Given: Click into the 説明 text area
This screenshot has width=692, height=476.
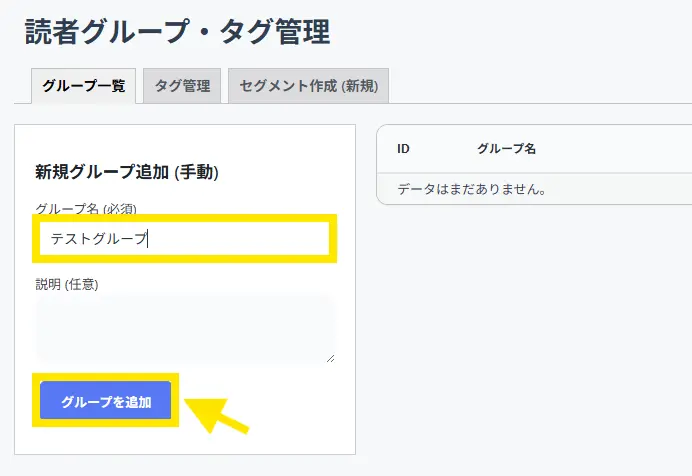Looking at the screenshot, I should coord(184,327).
